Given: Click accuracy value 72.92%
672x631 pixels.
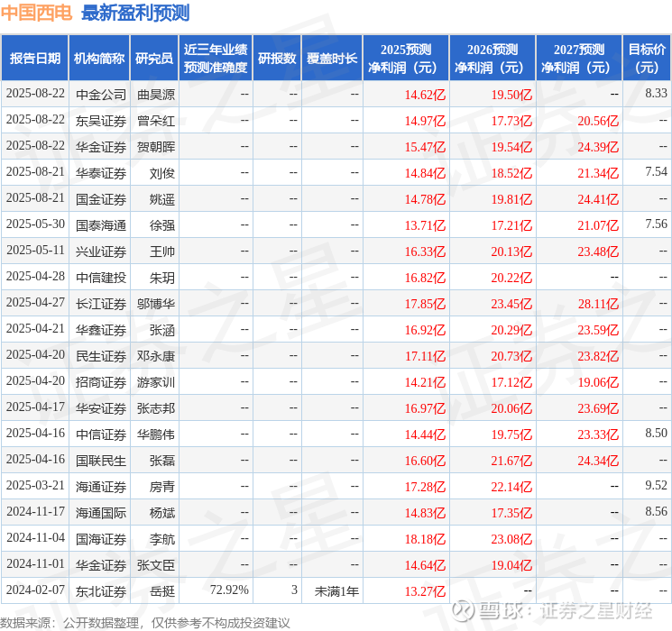Looking at the screenshot, I should pos(229,590).
